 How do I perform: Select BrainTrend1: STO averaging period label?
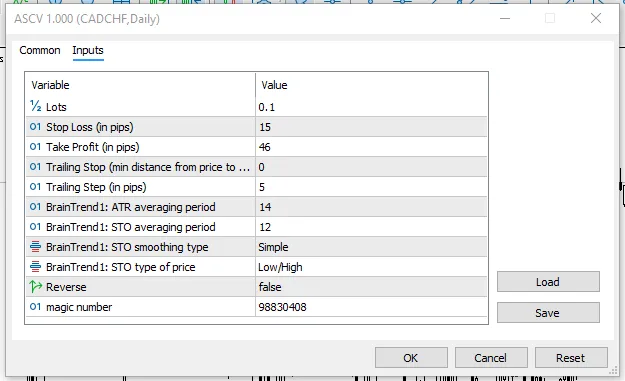click(x=131, y=227)
